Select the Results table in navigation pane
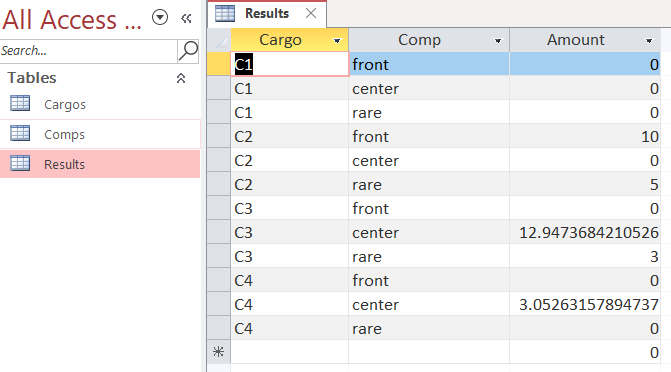The width and height of the screenshot is (671, 372). (100, 164)
